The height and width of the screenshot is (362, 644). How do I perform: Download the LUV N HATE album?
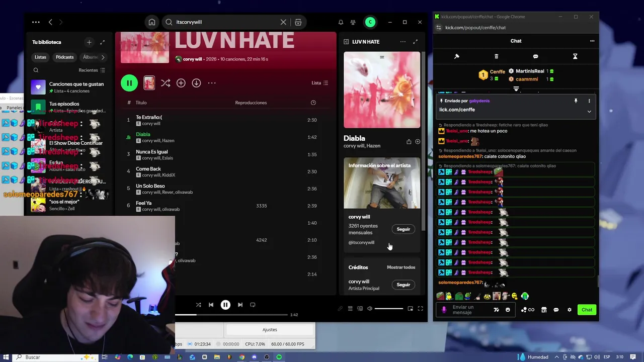pos(196,83)
